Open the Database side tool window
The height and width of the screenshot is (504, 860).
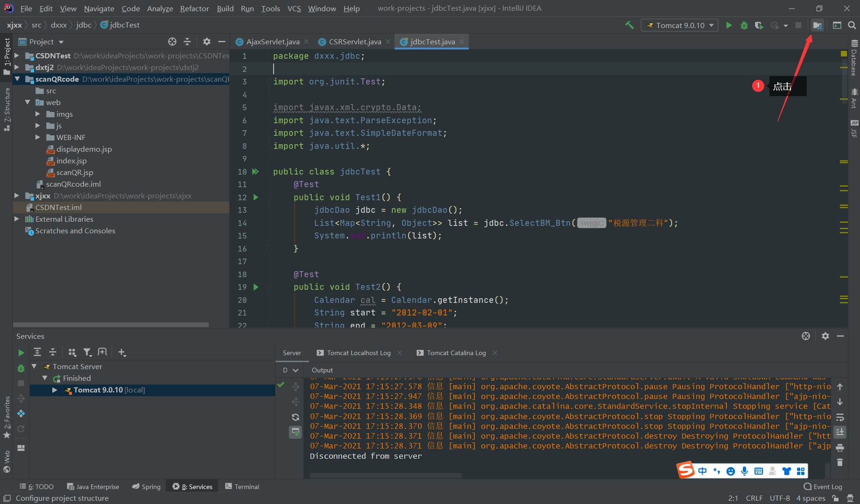(854, 58)
